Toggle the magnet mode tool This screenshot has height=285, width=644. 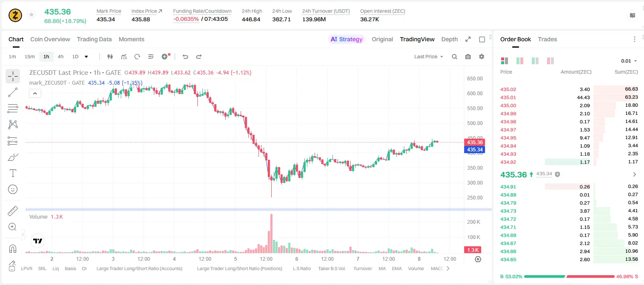13,248
